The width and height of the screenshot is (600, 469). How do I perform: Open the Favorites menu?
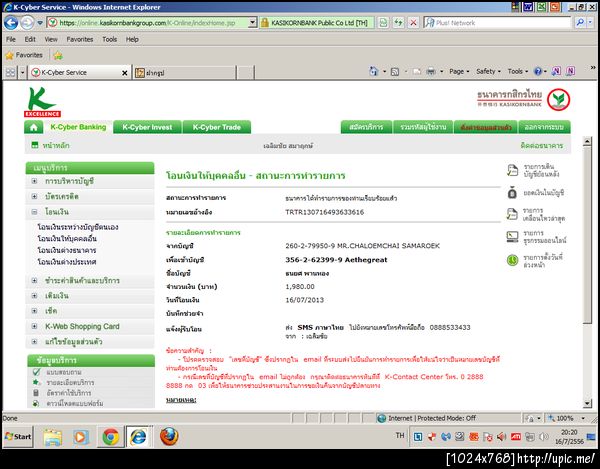click(80, 39)
